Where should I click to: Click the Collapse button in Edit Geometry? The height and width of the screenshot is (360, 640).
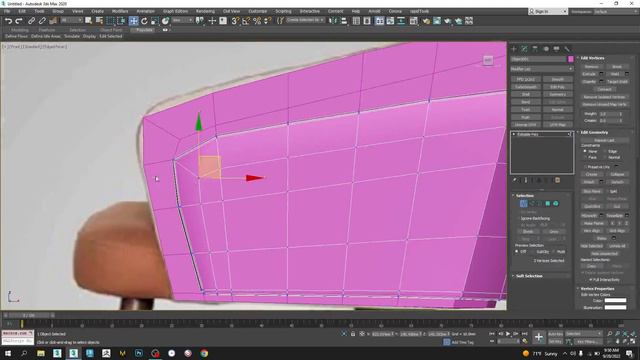[618, 174]
